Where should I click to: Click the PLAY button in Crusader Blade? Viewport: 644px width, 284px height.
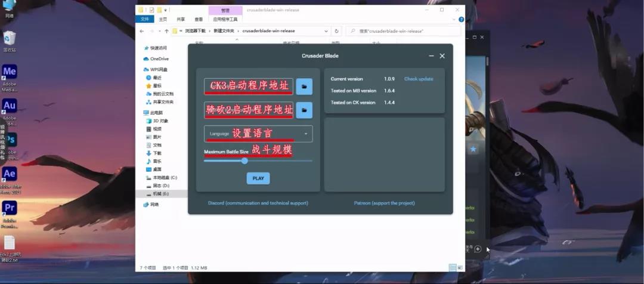[x=258, y=178]
